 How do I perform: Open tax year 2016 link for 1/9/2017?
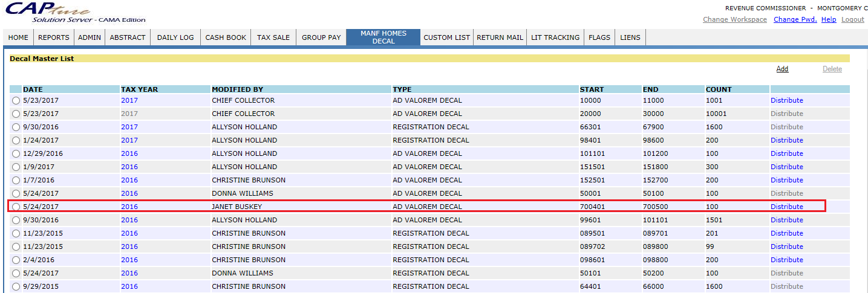[x=129, y=167]
